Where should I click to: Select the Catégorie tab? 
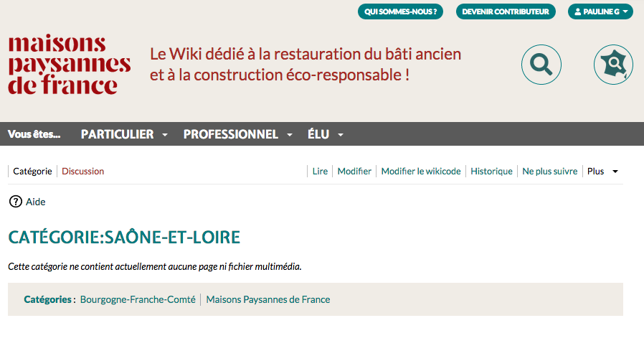click(32, 171)
